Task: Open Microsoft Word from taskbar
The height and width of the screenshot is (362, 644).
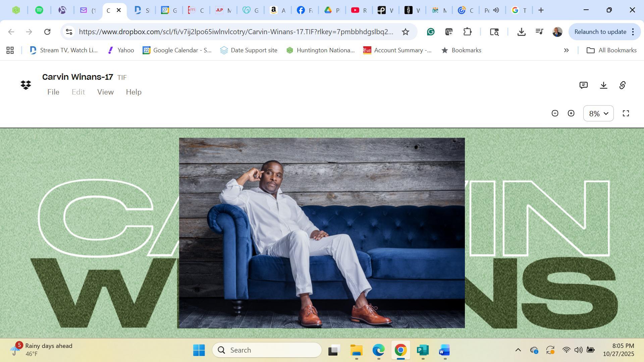Action: click(x=444, y=350)
